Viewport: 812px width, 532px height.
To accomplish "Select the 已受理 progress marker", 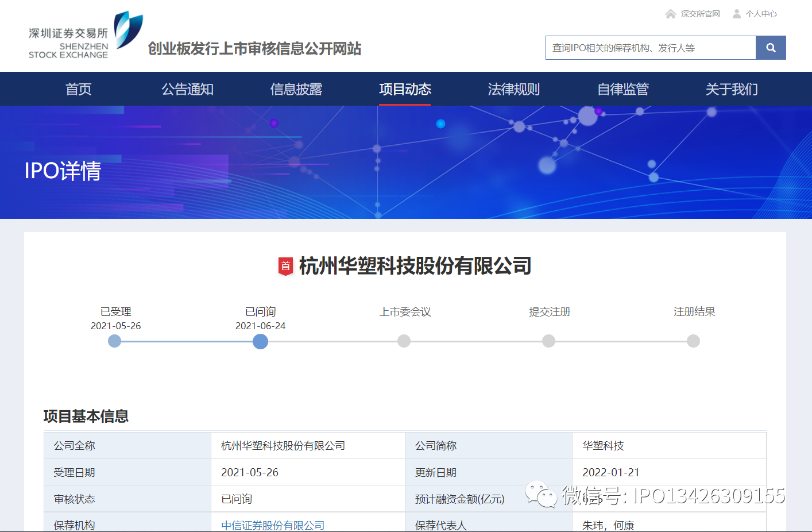I will 115,341.
